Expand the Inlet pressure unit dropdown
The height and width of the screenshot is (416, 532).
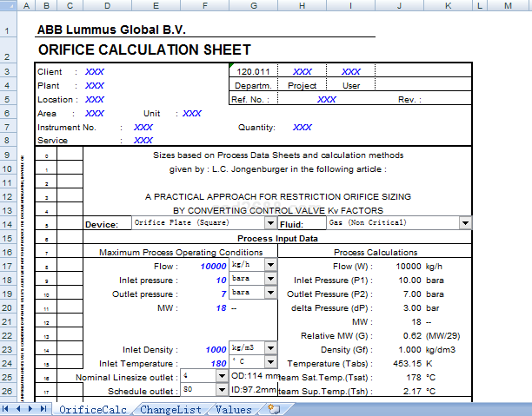coord(270,280)
